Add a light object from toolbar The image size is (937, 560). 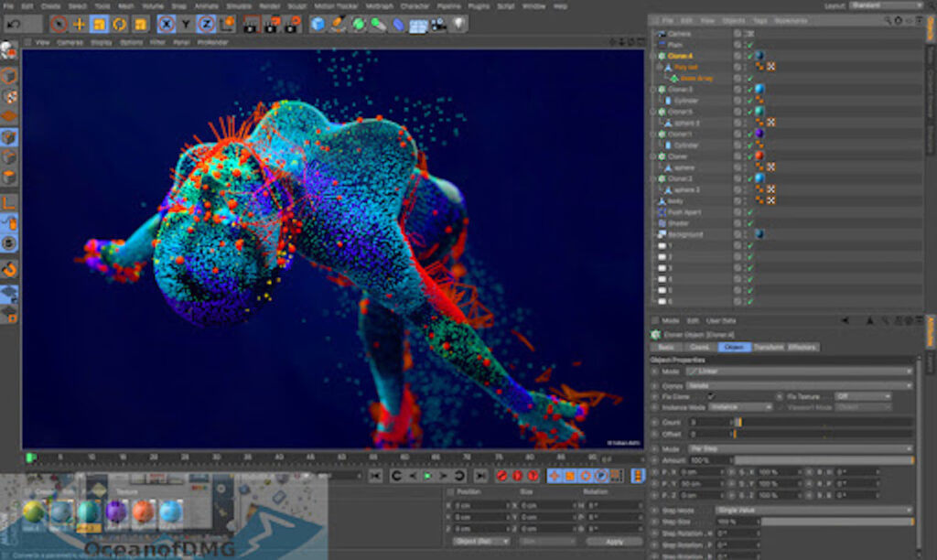pyautogui.click(x=458, y=25)
